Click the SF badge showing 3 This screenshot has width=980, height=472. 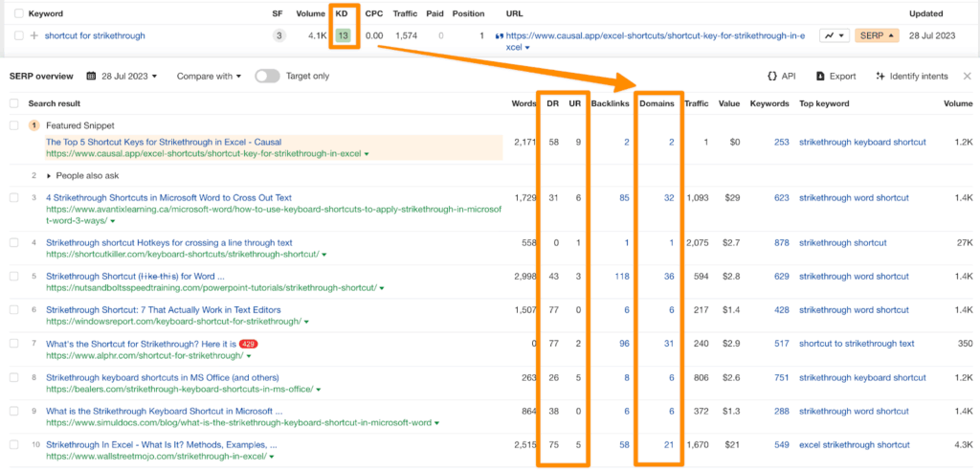point(278,35)
